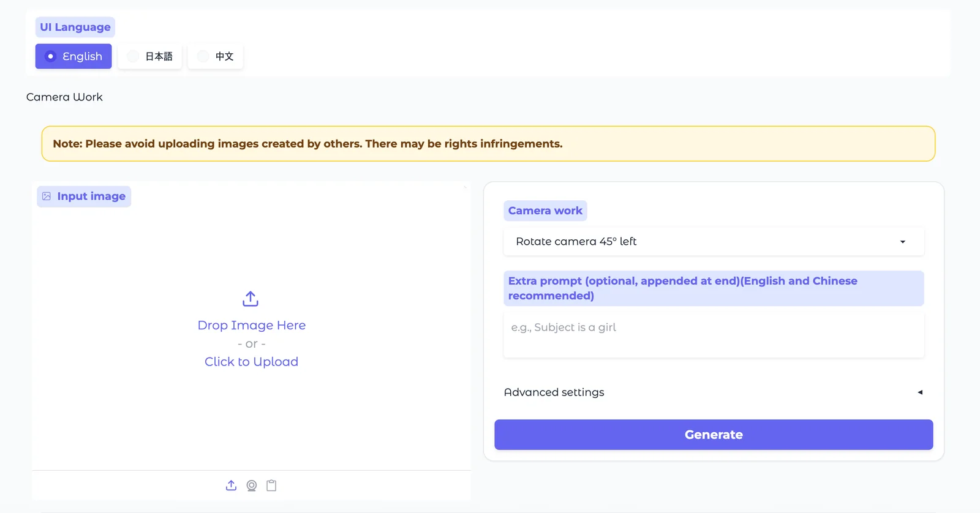Image resolution: width=980 pixels, height=513 pixels.
Task: Open webcam capture using the camera icon
Action: 251,485
